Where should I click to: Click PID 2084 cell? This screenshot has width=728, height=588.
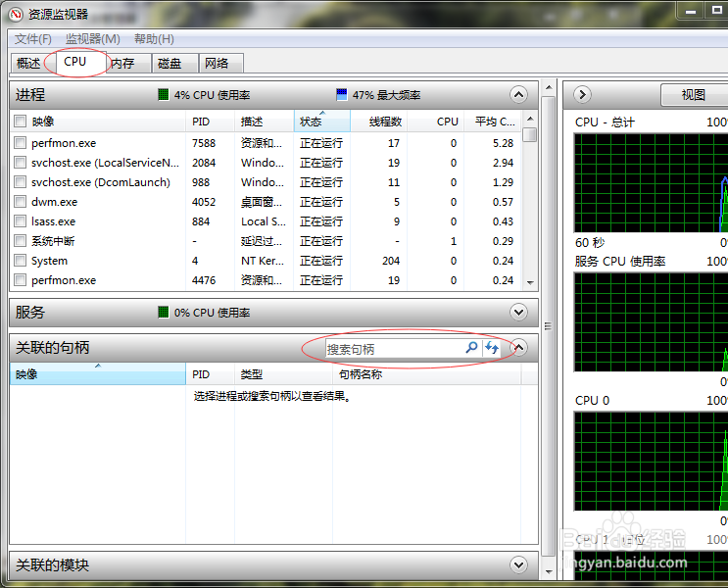coord(204,163)
